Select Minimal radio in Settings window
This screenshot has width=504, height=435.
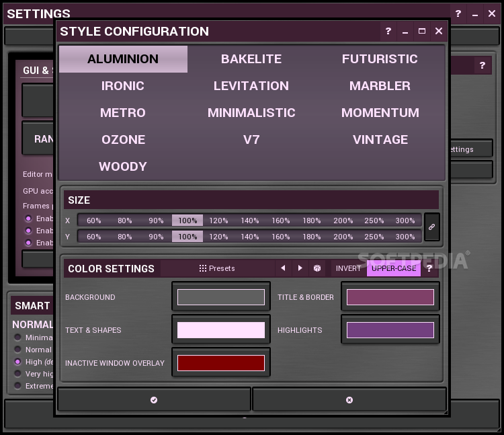pos(17,338)
